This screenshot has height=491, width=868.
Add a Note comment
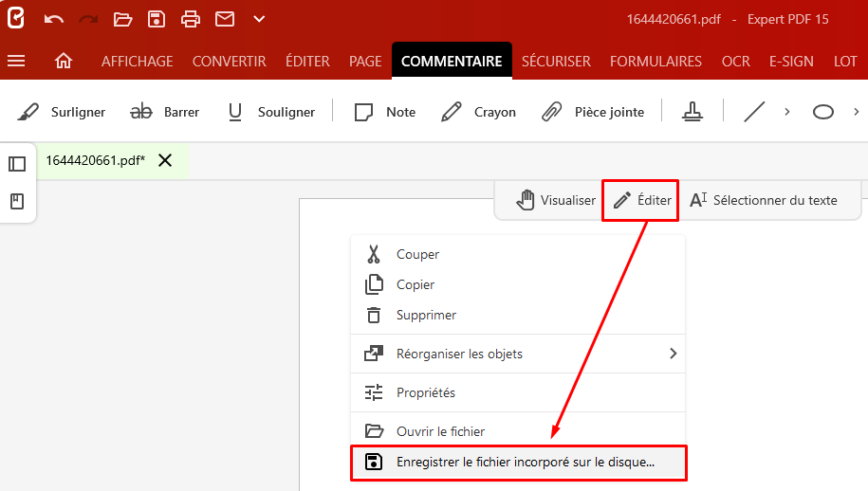[x=385, y=112]
